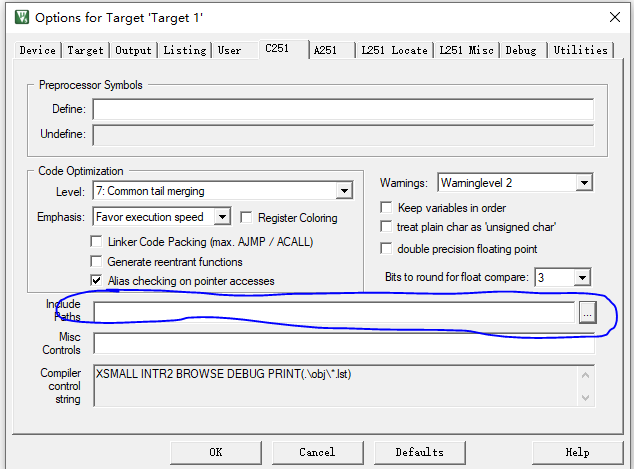Open the L251 Locate tab
Image resolution: width=634 pixels, height=469 pixels.
[394, 50]
